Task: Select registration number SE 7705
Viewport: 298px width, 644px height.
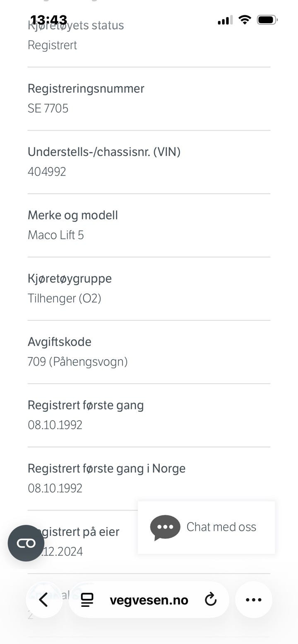Action: click(48, 108)
